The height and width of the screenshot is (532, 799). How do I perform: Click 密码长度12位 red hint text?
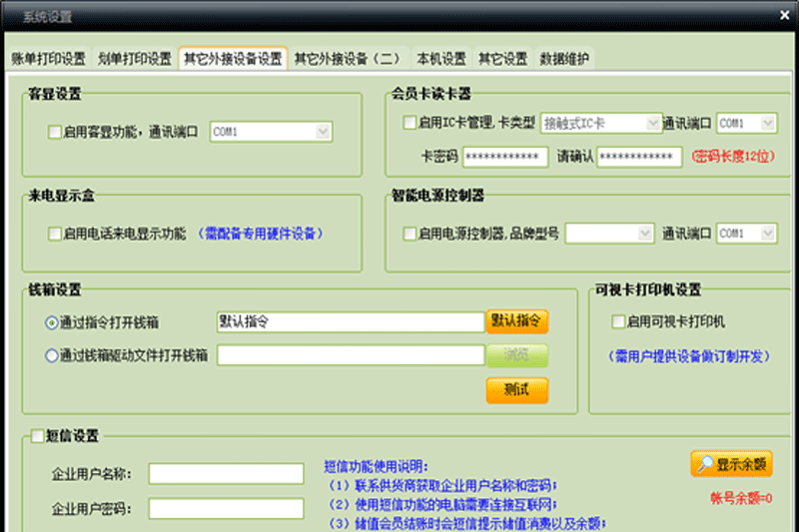[733, 157]
